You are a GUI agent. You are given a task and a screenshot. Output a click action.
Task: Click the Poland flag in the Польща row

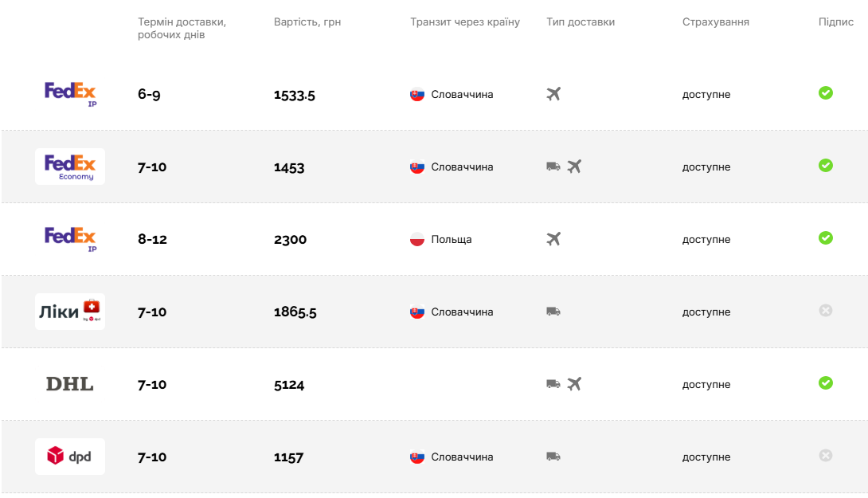coord(417,238)
